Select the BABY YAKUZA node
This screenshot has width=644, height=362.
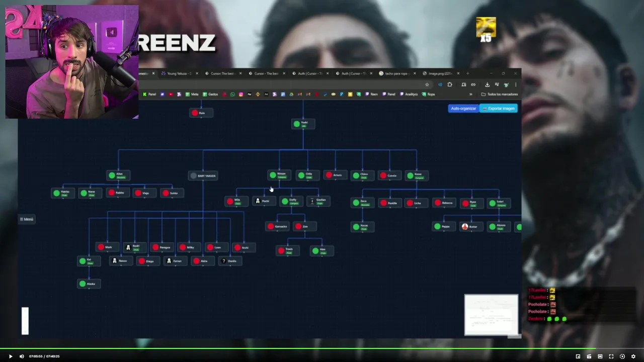pos(203,175)
